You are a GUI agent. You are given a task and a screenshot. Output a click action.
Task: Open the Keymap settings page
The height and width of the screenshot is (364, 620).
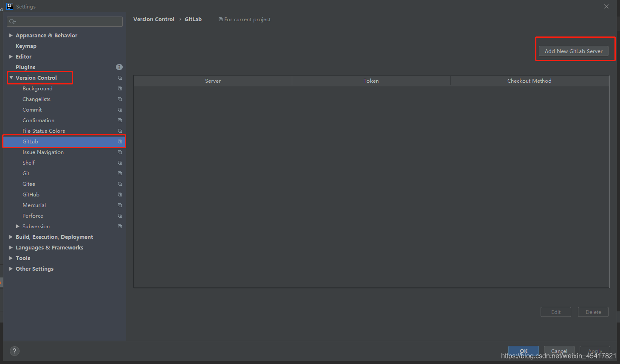click(26, 46)
